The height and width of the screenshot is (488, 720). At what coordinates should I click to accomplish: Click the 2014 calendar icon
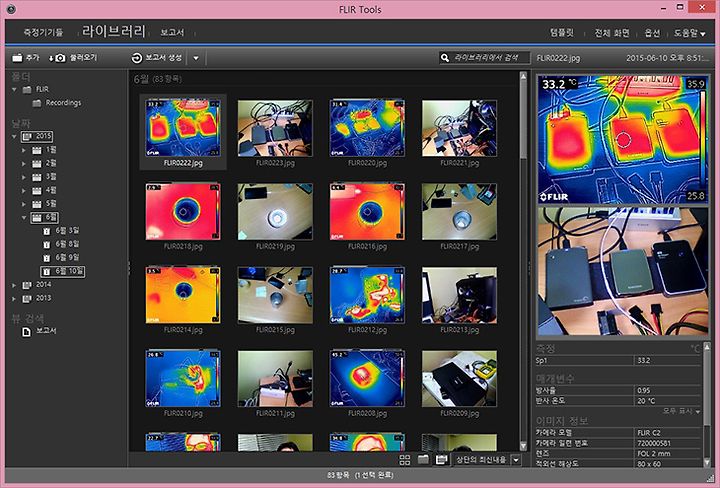(27, 285)
